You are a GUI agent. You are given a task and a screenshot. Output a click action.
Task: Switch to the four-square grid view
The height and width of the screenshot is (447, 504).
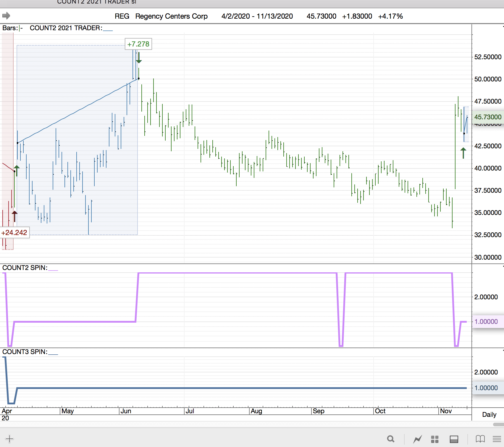(x=434, y=439)
